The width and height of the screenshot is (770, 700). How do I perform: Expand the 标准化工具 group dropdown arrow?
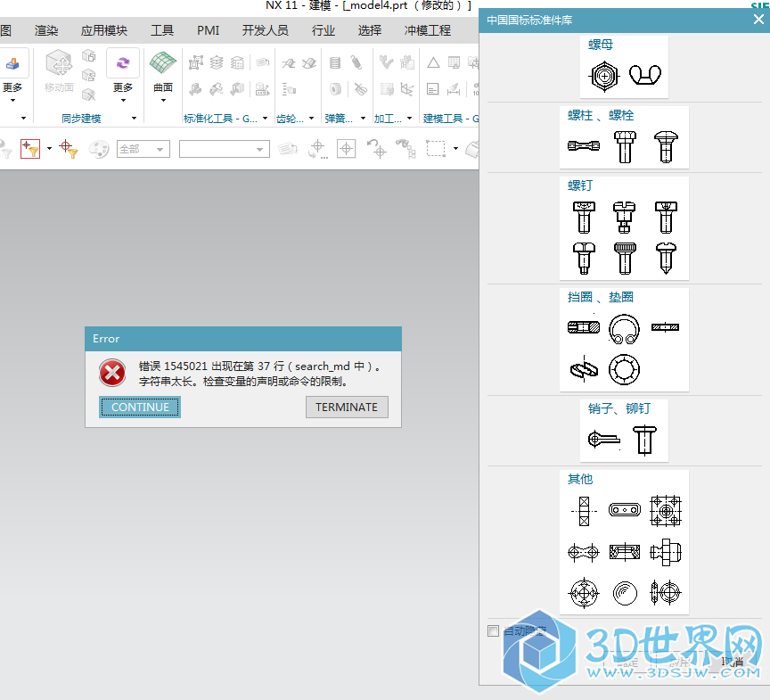(x=266, y=119)
